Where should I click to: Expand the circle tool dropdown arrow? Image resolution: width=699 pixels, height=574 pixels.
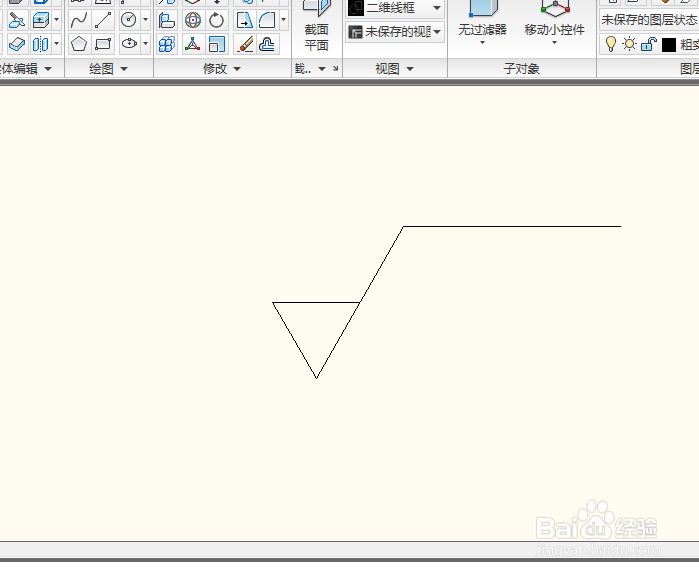[x=145, y=20]
